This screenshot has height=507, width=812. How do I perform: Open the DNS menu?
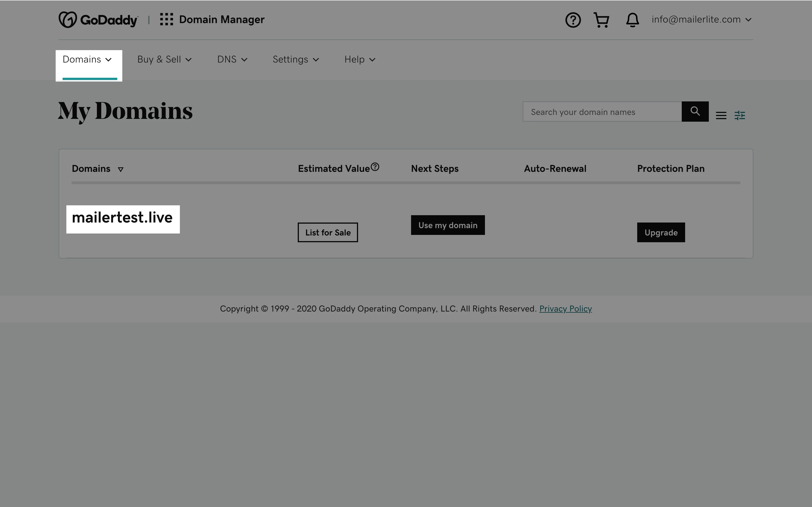coord(232,60)
